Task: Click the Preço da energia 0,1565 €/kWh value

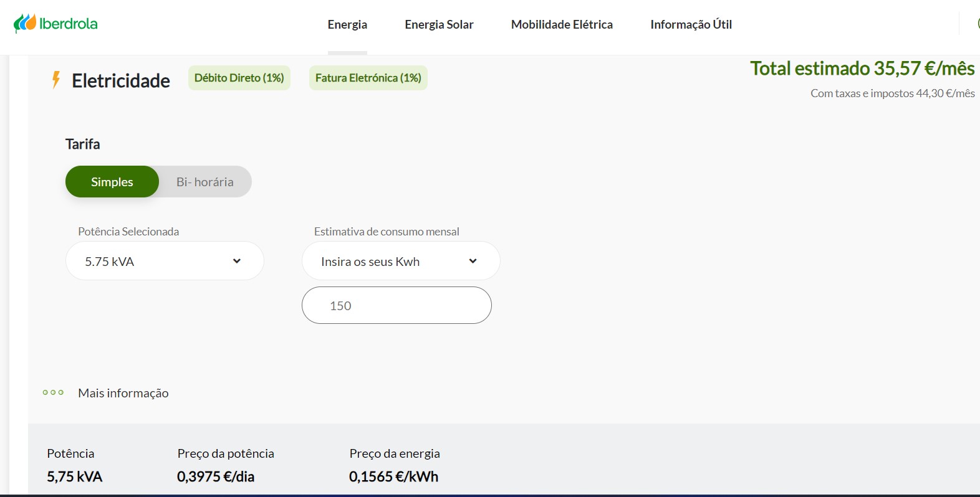Action: tap(393, 476)
